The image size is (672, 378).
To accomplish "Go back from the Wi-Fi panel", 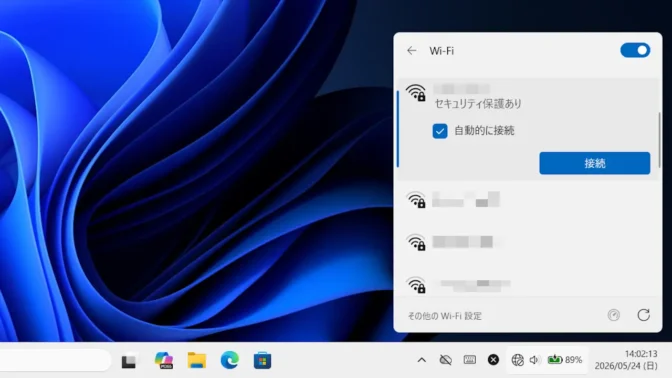I will (412, 51).
